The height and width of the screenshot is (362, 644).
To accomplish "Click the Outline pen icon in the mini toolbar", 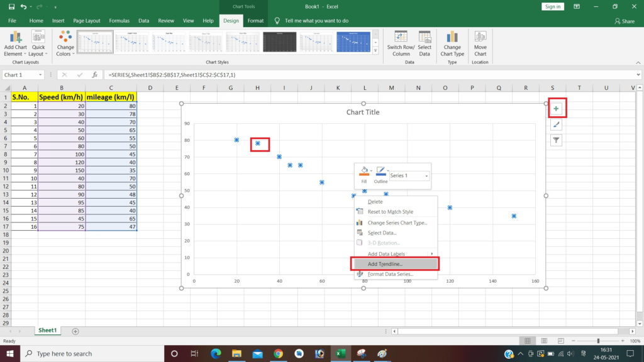I will (380, 172).
